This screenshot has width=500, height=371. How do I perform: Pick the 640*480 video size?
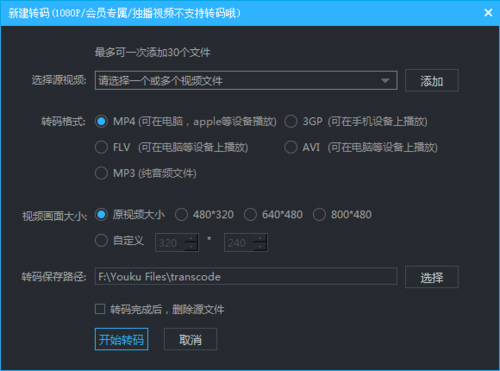(250, 214)
